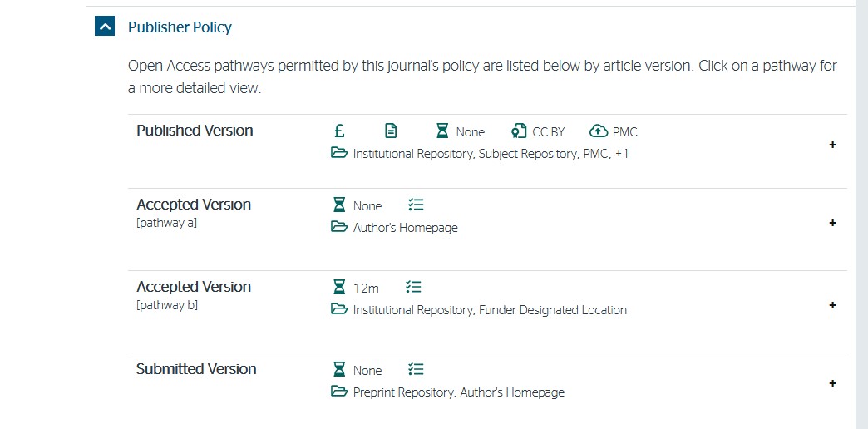Click the Published Version hourglass embargo icon
The height and width of the screenshot is (429, 868).
(x=442, y=131)
